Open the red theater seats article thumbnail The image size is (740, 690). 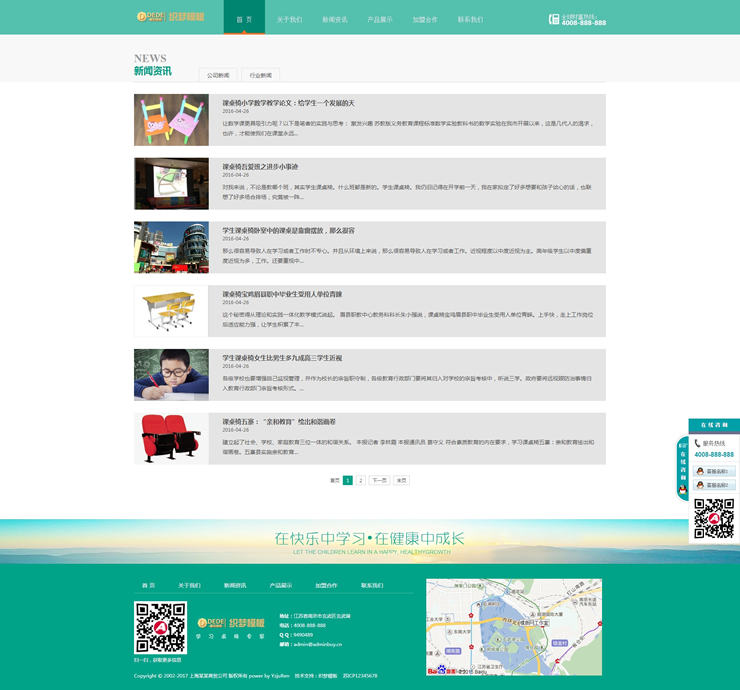coord(171,439)
